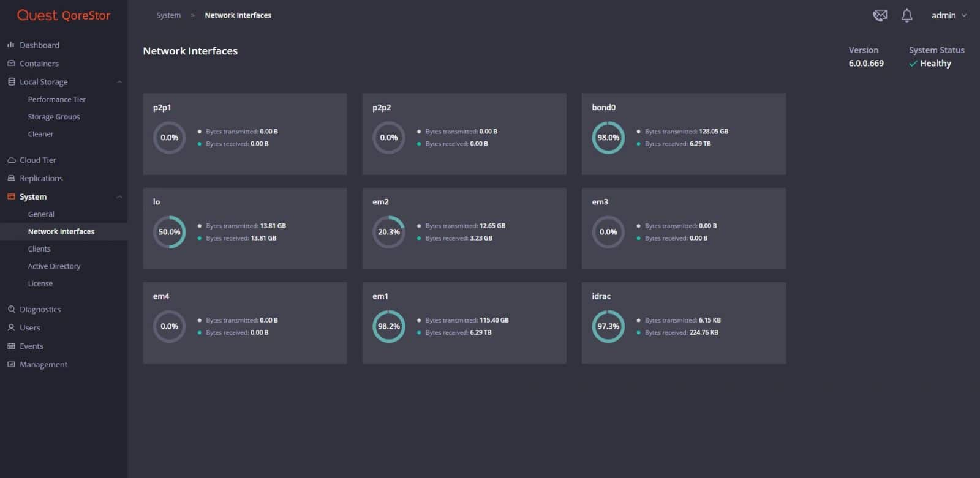The image size is (980, 478).
Task: Open the Dashboard page
Action: (39, 45)
